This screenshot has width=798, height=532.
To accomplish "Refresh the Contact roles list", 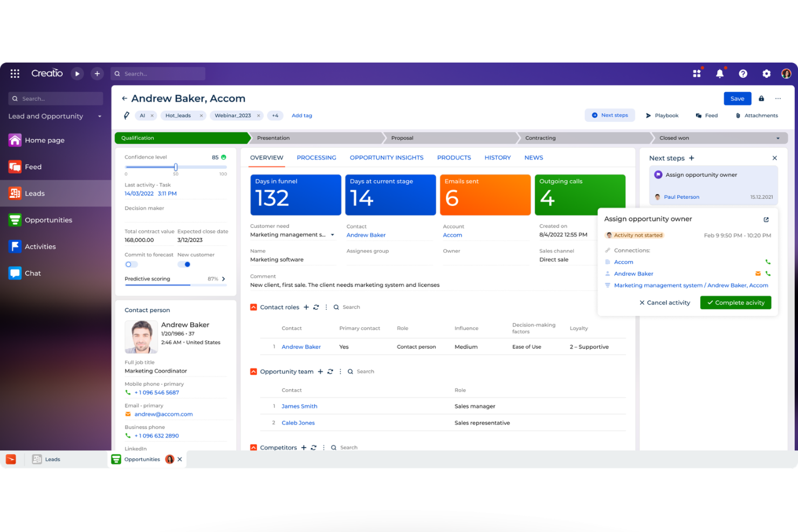I will click(316, 307).
